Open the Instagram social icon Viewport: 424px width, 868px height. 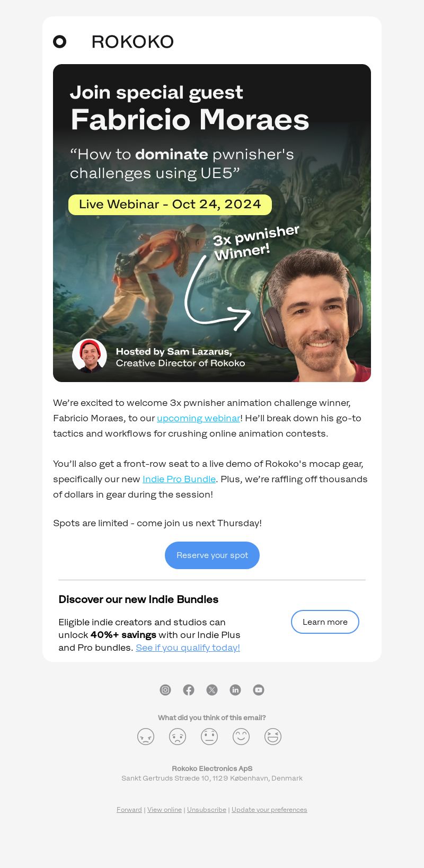click(165, 689)
